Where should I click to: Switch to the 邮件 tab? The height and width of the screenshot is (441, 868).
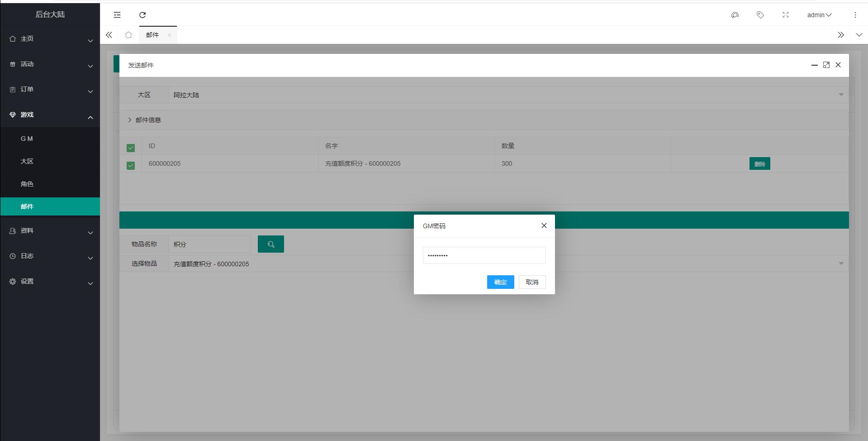[152, 35]
